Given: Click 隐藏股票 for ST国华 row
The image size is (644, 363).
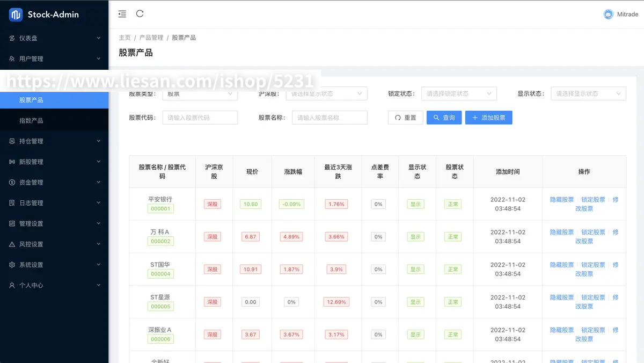Looking at the screenshot, I should tap(562, 265).
